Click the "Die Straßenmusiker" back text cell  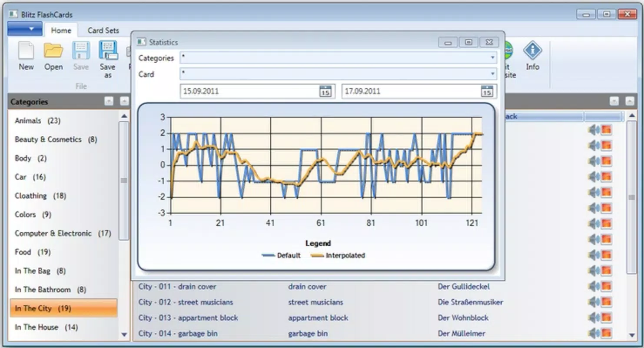click(471, 302)
